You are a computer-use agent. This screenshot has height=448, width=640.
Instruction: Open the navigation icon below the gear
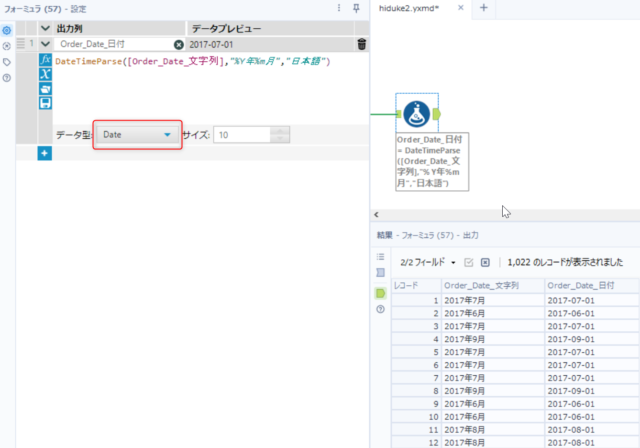[x=7, y=46]
